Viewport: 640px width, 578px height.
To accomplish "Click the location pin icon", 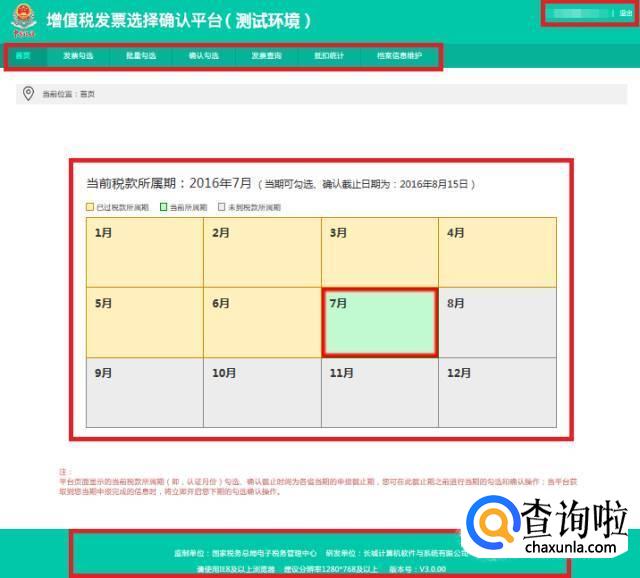I will pos(28,94).
